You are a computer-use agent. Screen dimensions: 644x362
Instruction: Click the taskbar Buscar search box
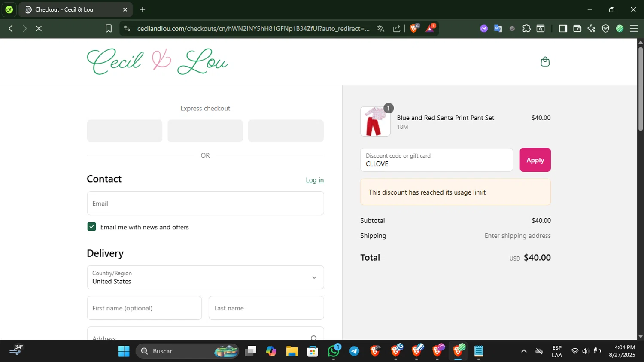click(188, 351)
